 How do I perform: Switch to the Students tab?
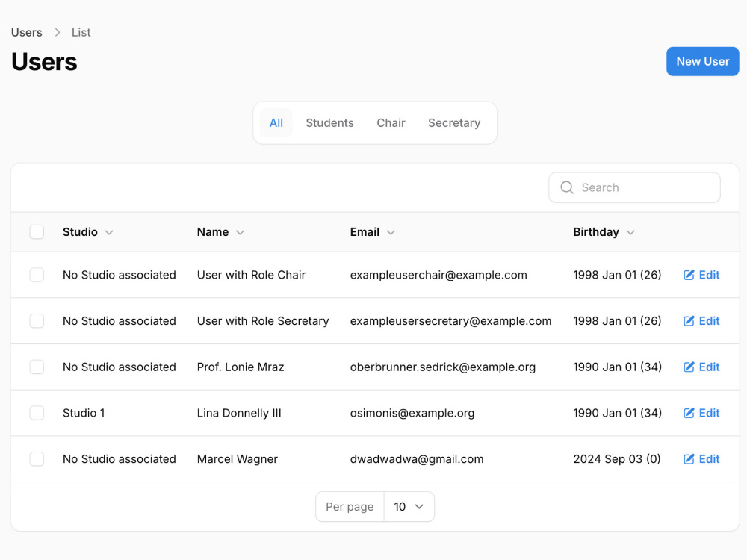coord(329,123)
